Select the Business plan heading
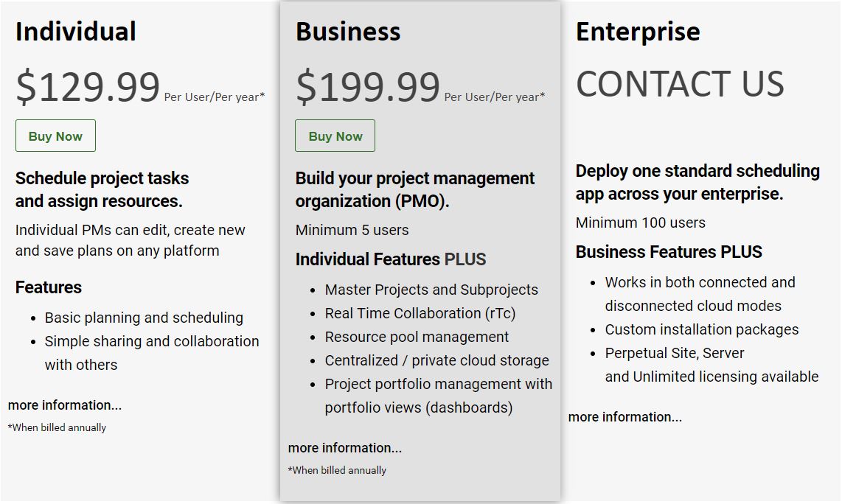842x504 pixels. pos(348,31)
